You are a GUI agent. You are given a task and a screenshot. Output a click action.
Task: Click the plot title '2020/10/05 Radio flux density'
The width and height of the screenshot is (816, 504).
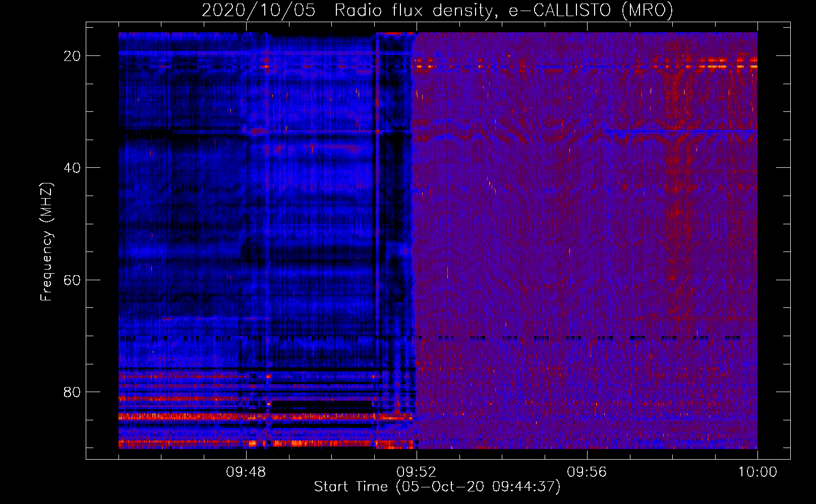coord(437,10)
